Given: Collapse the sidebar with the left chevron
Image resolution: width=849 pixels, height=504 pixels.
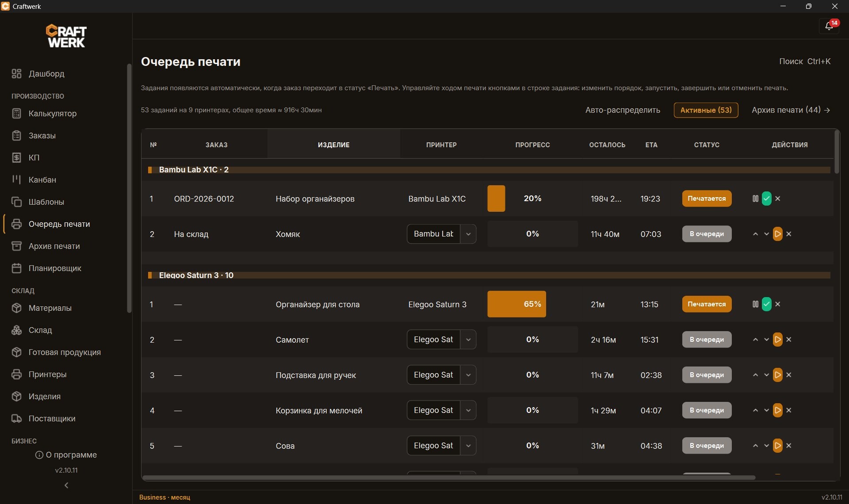Looking at the screenshot, I should click(66, 485).
